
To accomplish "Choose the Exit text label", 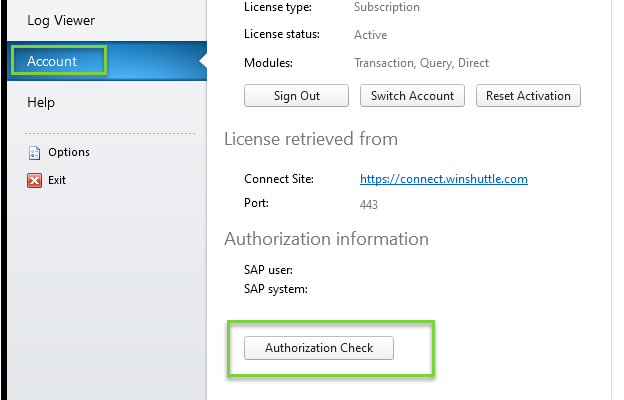I will tap(57, 181).
